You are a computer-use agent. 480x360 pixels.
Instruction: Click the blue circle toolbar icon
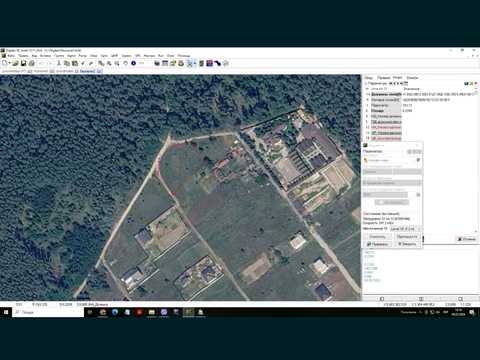click(133, 63)
